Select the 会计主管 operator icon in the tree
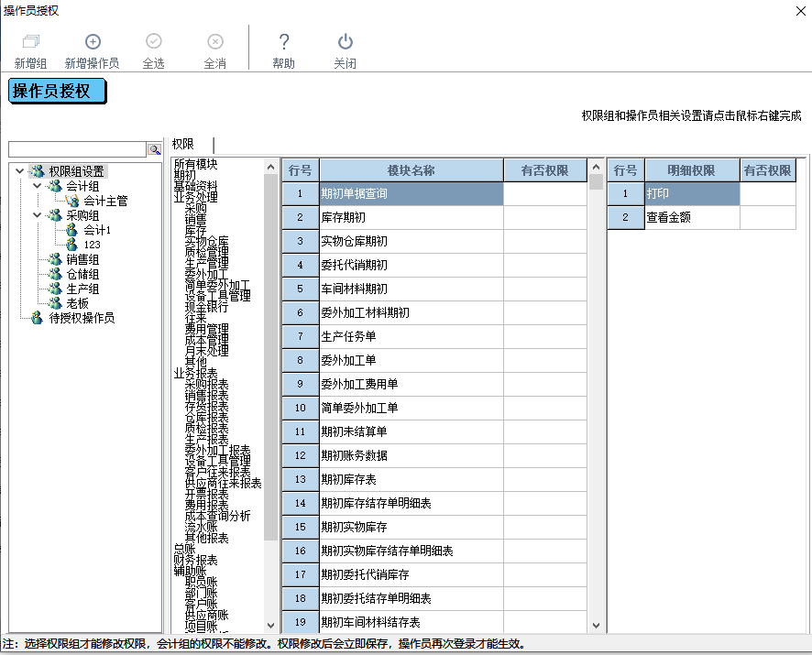 click(x=73, y=201)
